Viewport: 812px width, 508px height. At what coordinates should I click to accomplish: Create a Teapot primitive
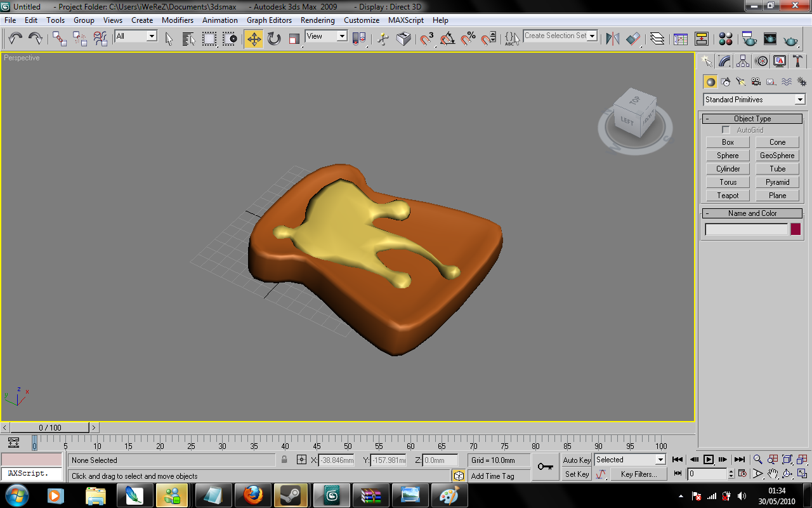click(x=728, y=196)
